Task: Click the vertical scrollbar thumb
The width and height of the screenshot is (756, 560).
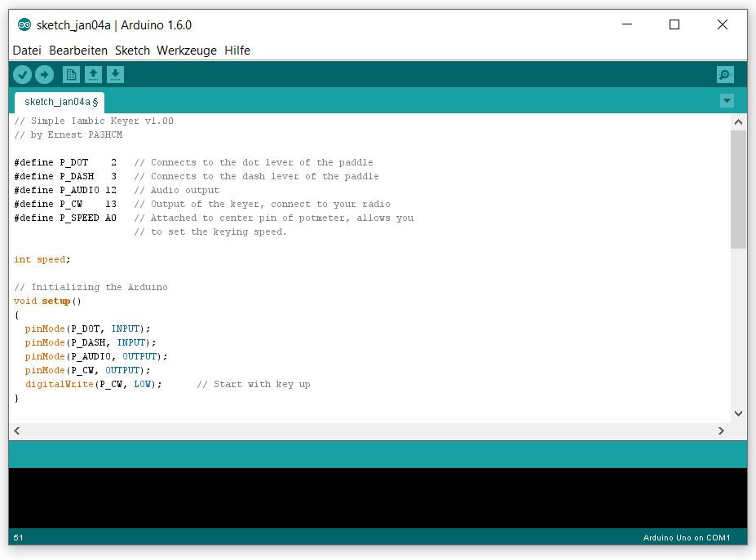Action: click(738, 189)
